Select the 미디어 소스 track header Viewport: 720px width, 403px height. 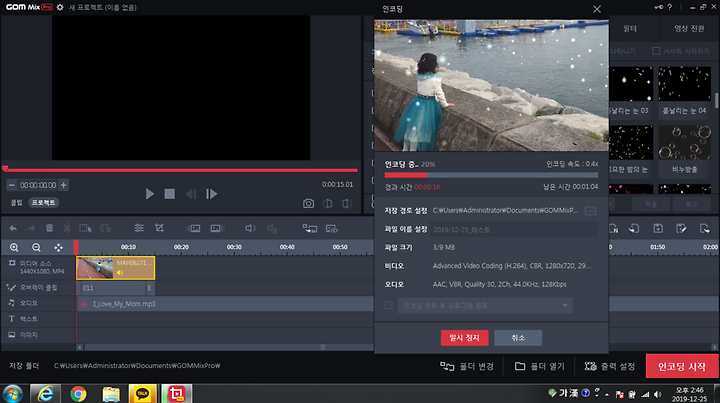click(x=39, y=268)
